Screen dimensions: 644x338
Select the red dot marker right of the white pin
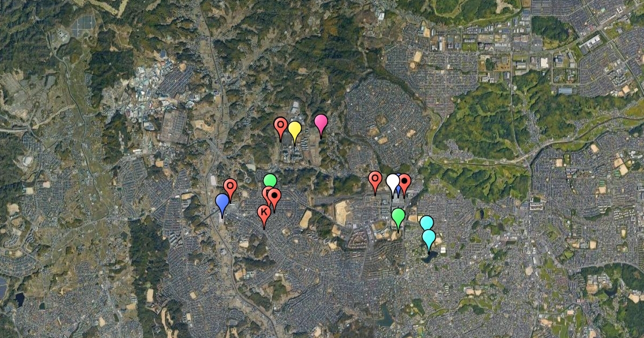(405, 181)
